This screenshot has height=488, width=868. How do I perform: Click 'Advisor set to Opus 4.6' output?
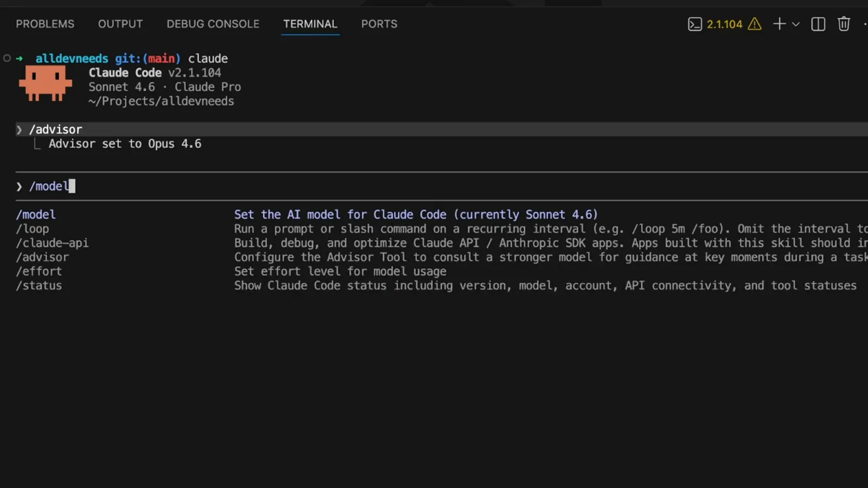coord(125,144)
